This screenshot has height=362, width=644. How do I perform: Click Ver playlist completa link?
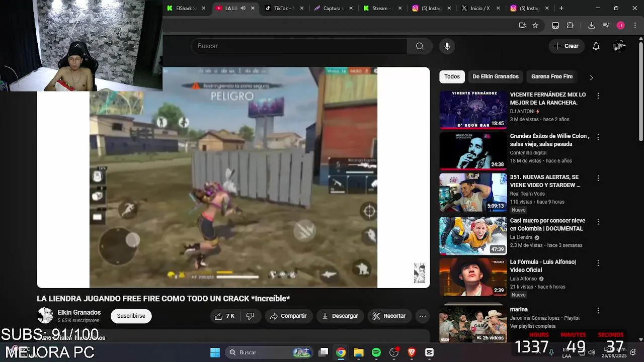click(533, 326)
